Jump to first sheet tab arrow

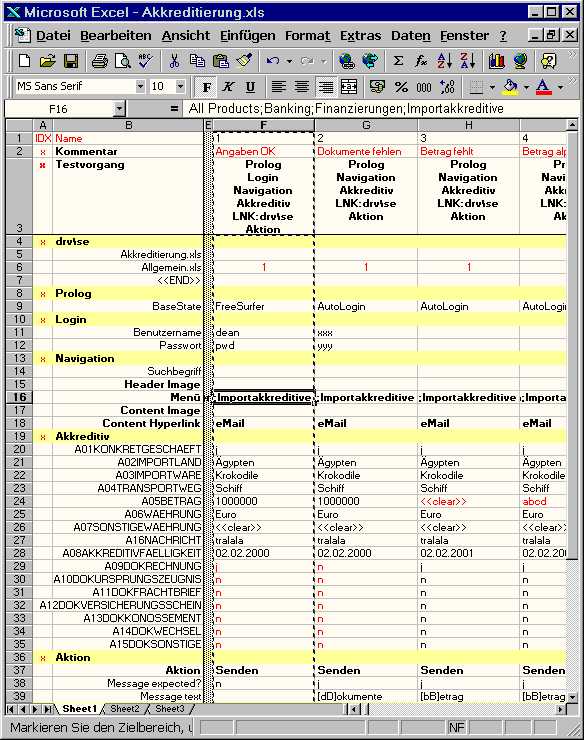pyautogui.click(x=11, y=709)
